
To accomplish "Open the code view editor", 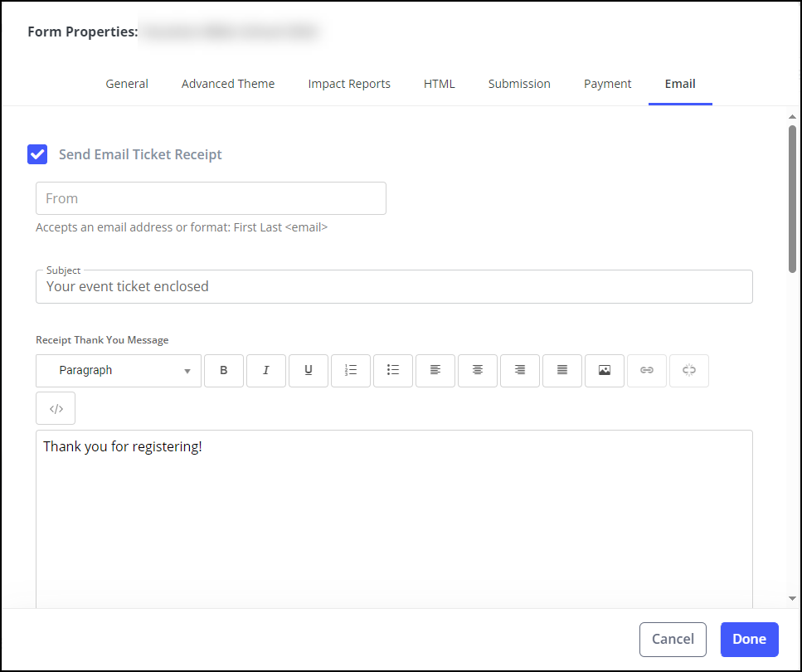I will coord(55,407).
